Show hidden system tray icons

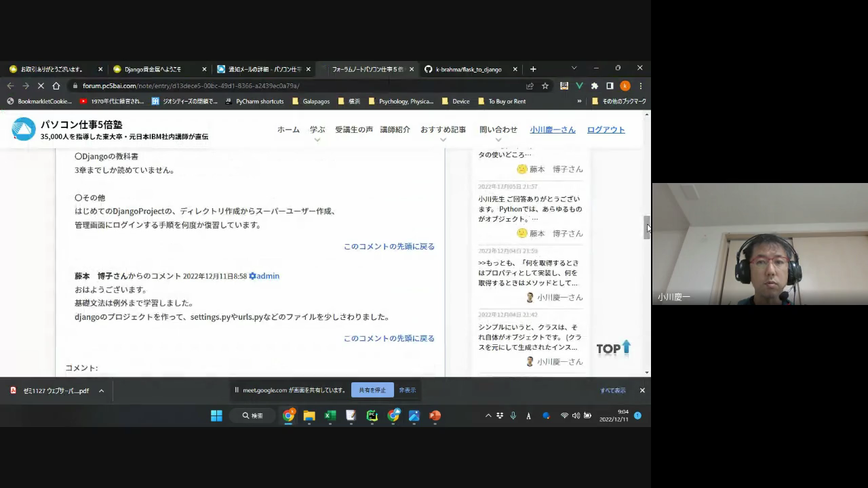coord(488,415)
